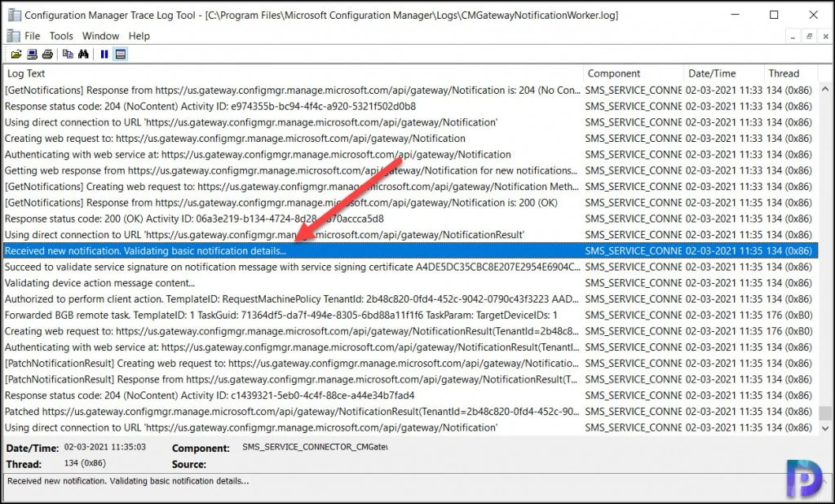Pause log monitoring with pause icon
Screen dimensions: 835x504
104,54
